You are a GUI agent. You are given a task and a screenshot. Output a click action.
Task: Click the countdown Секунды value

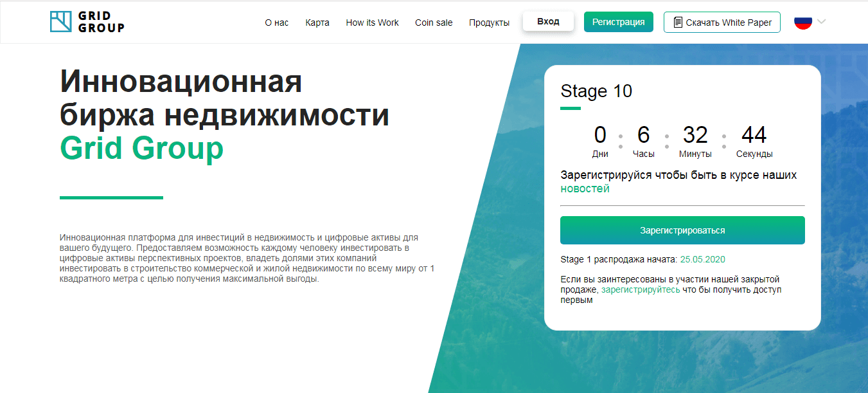[754, 136]
